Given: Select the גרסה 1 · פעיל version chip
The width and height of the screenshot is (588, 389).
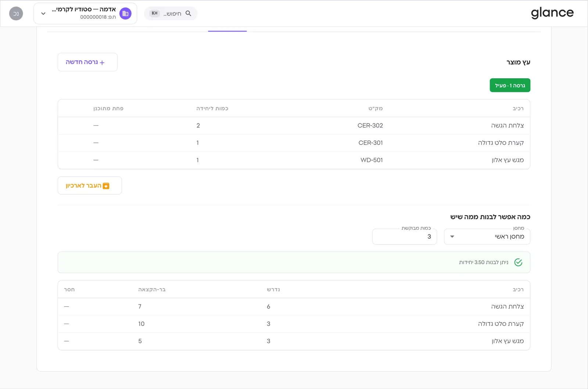Looking at the screenshot, I should pos(510,85).
